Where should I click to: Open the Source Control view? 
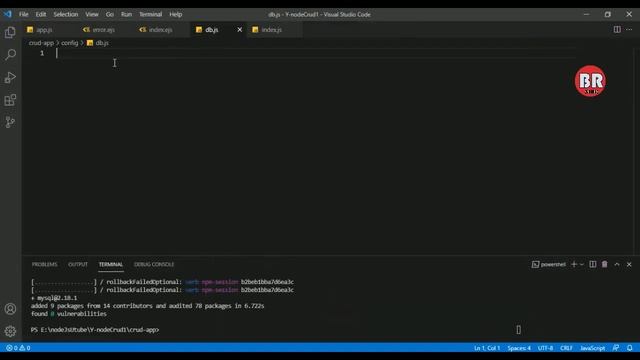[10, 122]
